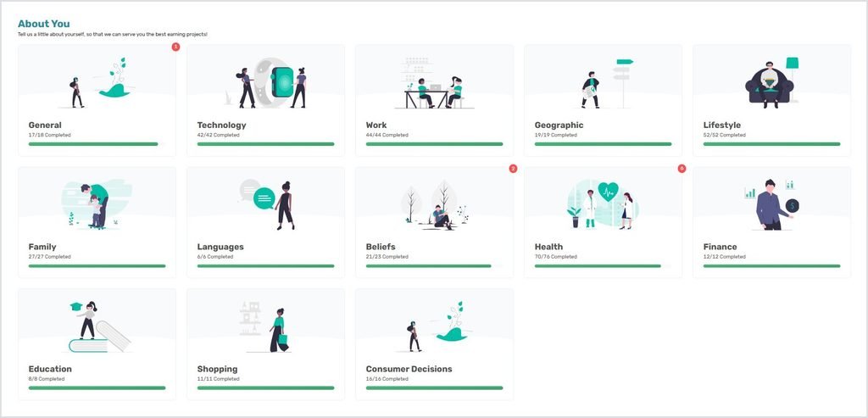Click the red notification badge on Beliefs
This screenshot has width=868, height=418.
513,169
